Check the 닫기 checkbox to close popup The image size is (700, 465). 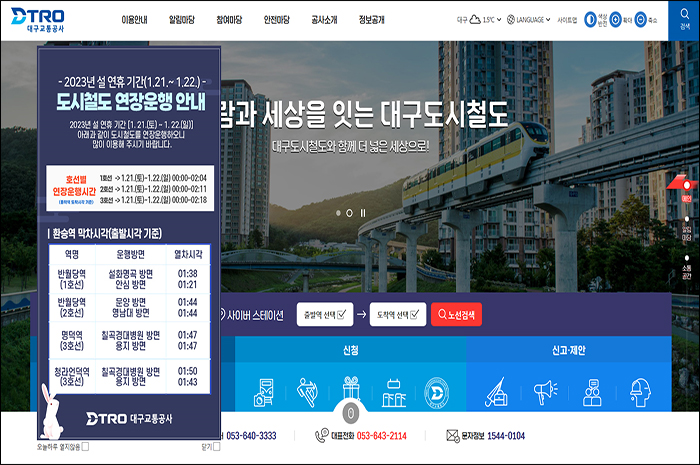point(217,446)
